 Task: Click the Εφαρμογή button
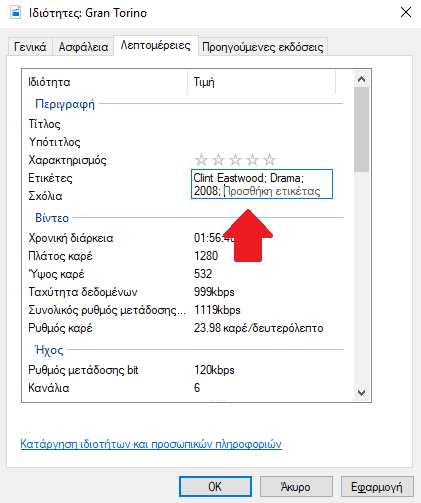(377, 487)
